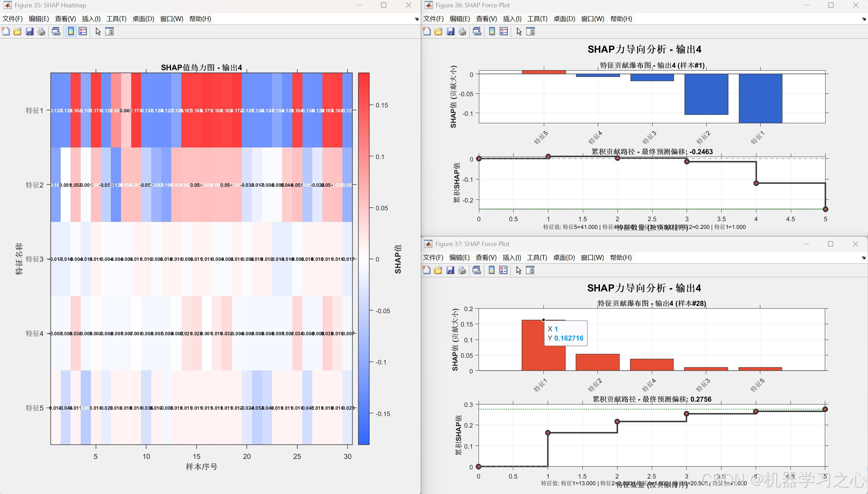Screen dimensions: 868x494
Task: Open 工具(T) menu in Figure 36
Action: 537,19
